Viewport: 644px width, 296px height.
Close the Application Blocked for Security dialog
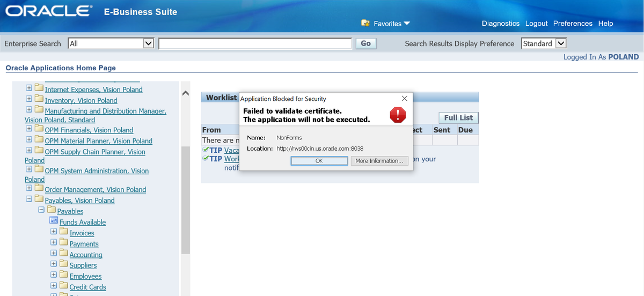click(x=404, y=99)
